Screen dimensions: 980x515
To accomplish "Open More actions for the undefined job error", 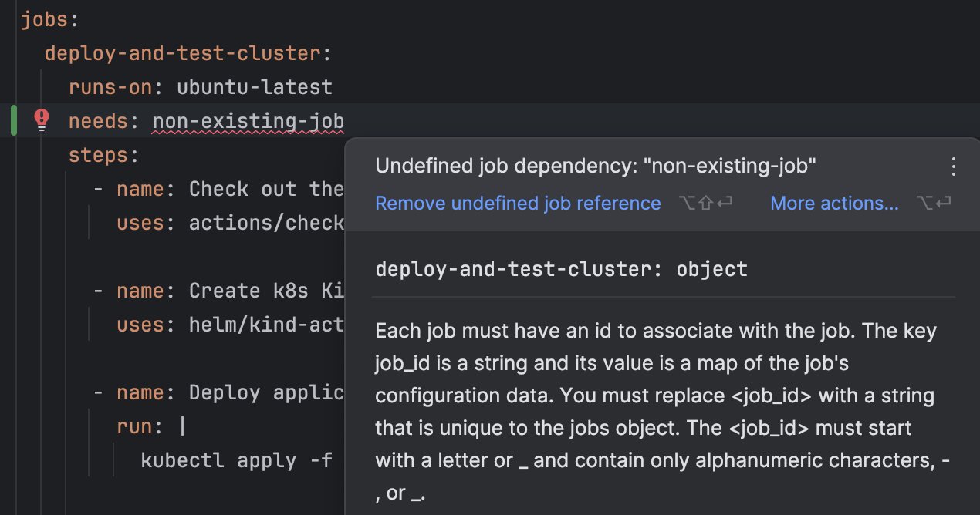I will coord(834,203).
